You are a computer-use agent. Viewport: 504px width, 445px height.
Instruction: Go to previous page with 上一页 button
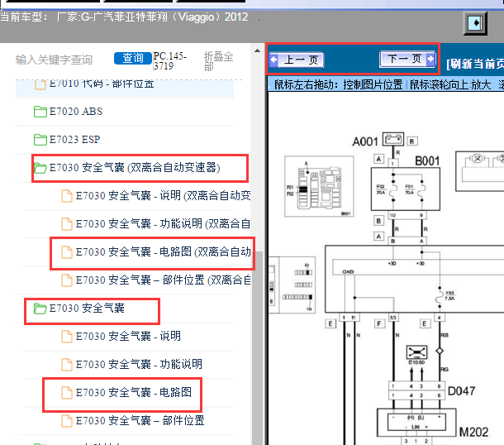click(296, 60)
